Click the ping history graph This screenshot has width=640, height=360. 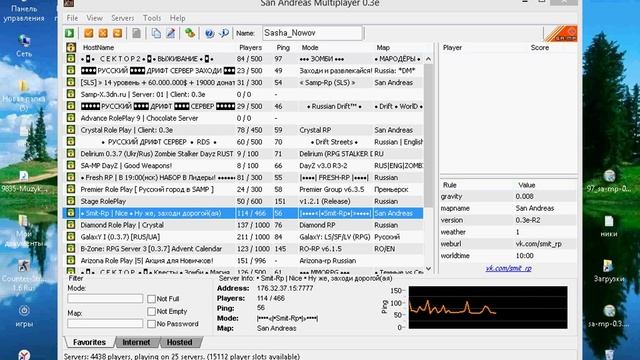pos(488,307)
